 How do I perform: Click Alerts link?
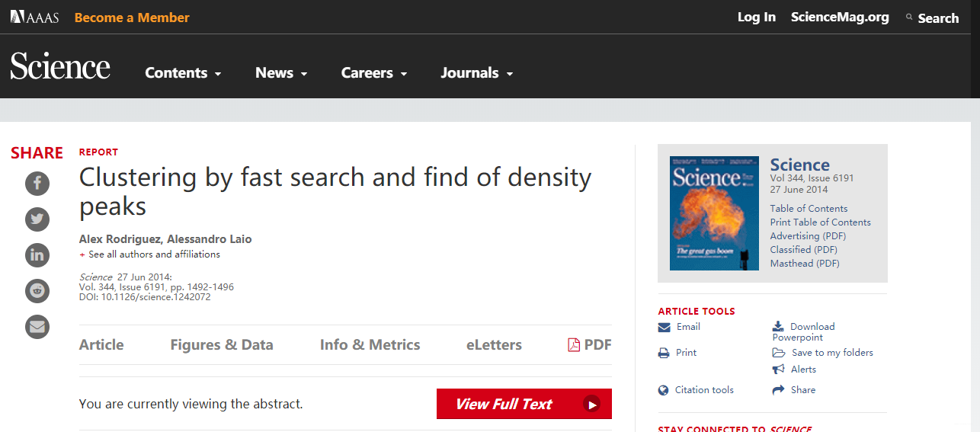pyautogui.click(x=803, y=370)
